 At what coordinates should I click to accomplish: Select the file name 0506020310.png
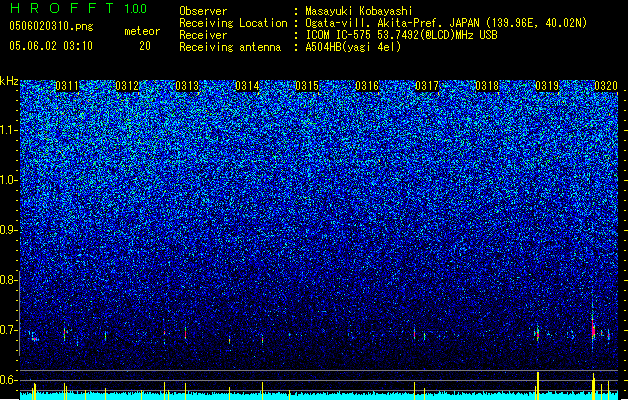51,27
